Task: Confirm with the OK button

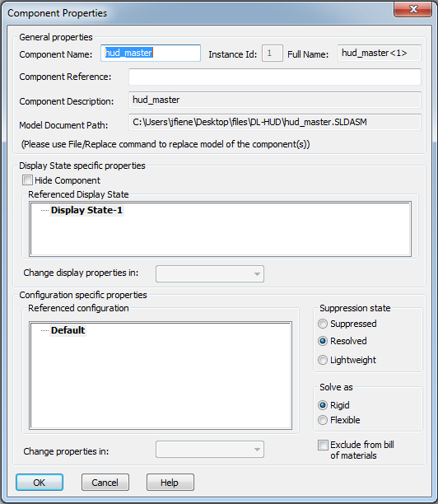Action: [x=40, y=482]
